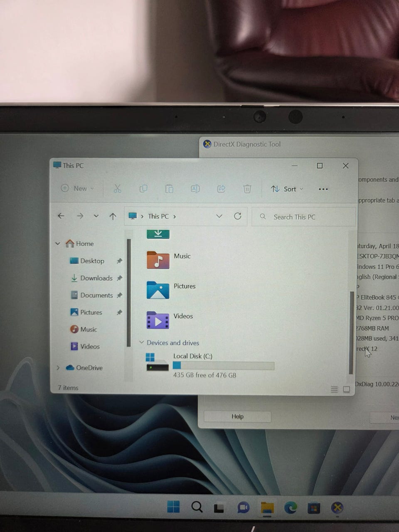
Task: Open Downloads in the navigation pane
Action: click(x=91, y=278)
